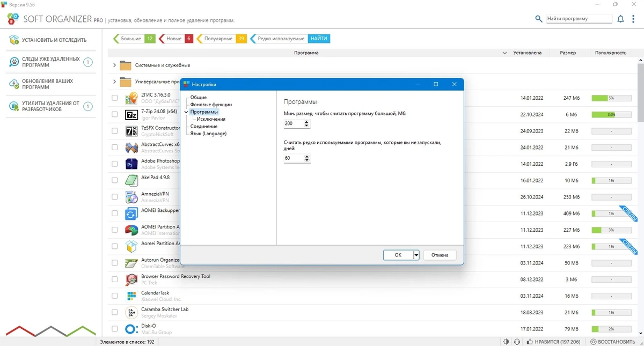This screenshot has width=644, height=346.
Task: Click the traces of removed programs icon
Action: (14, 62)
